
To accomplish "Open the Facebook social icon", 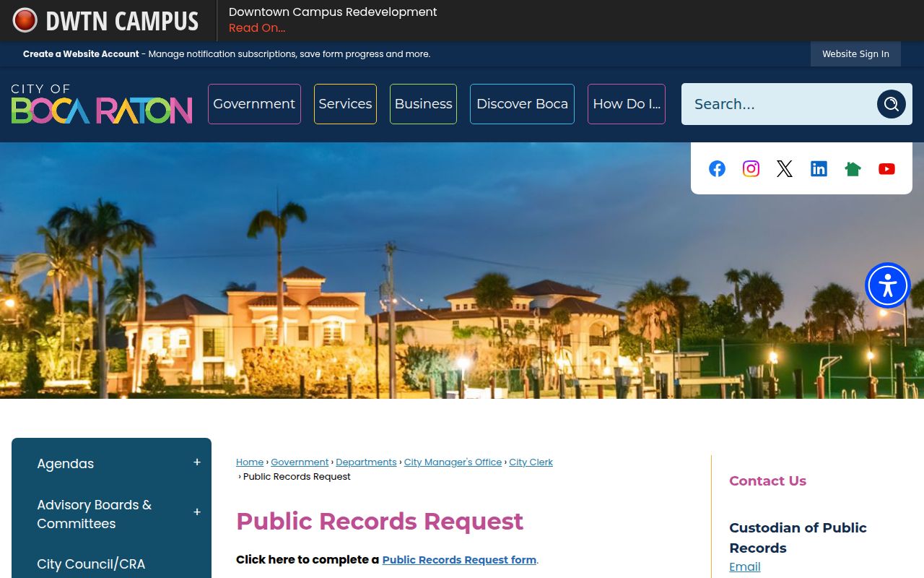I will pyautogui.click(x=717, y=168).
